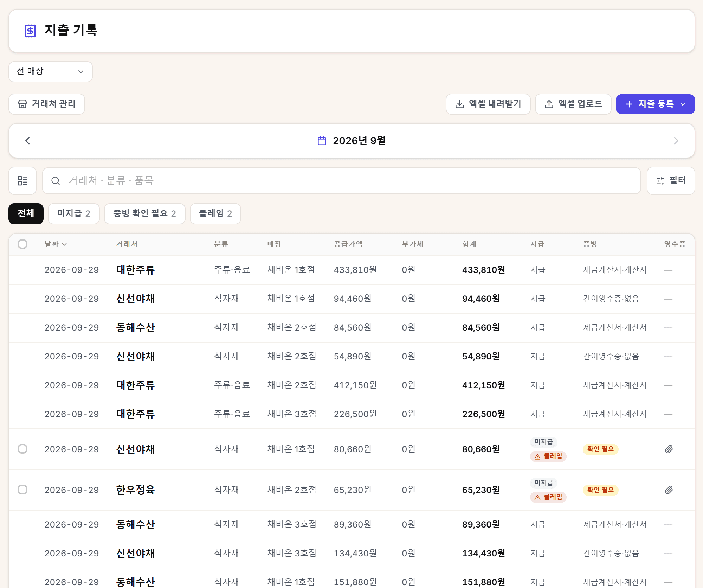Click 간이영수증·없음 in 94,460원 row
Screen dimensions: 703x588
click(x=611, y=299)
